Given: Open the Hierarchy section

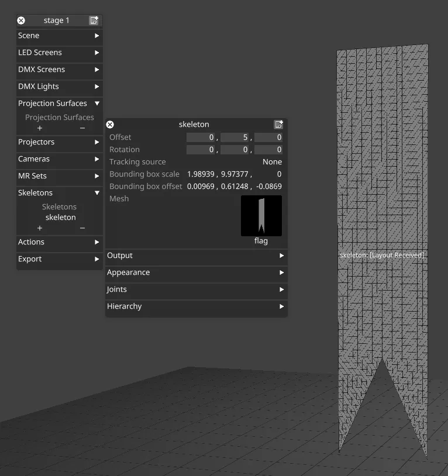Looking at the screenshot, I should (x=196, y=306).
